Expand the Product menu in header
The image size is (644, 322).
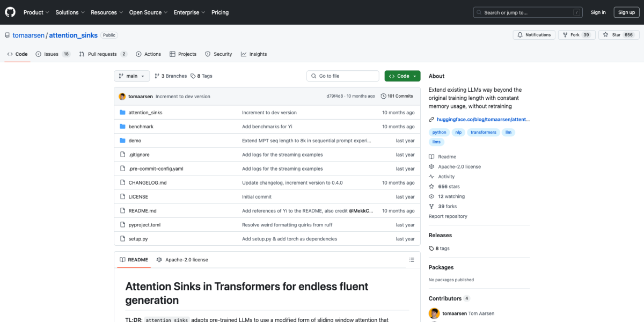(x=36, y=12)
